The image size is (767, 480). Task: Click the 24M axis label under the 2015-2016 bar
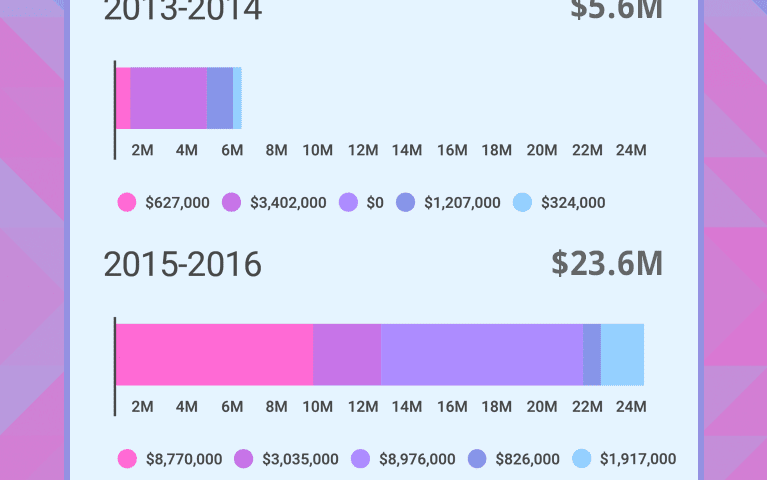631,406
